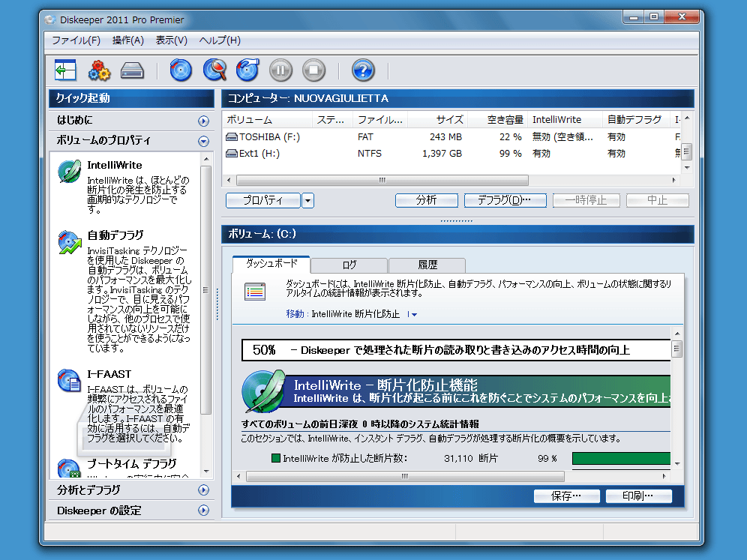Image resolution: width=747 pixels, height=560 pixels.
Task: Click the プロパティ button
Action: click(263, 200)
